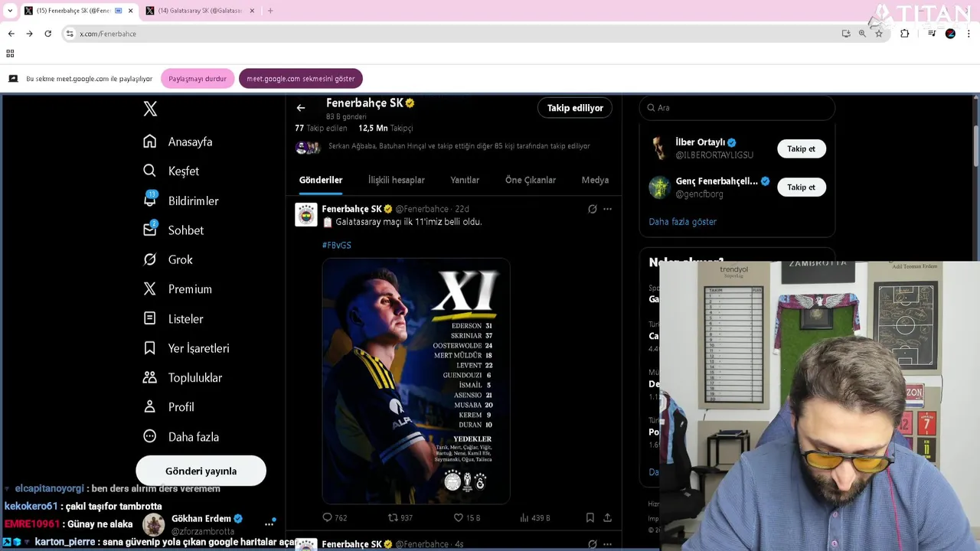Image resolution: width=980 pixels, height=551 pixels.
Task: Click the browser forward arrow
Action: pos(29,34)
